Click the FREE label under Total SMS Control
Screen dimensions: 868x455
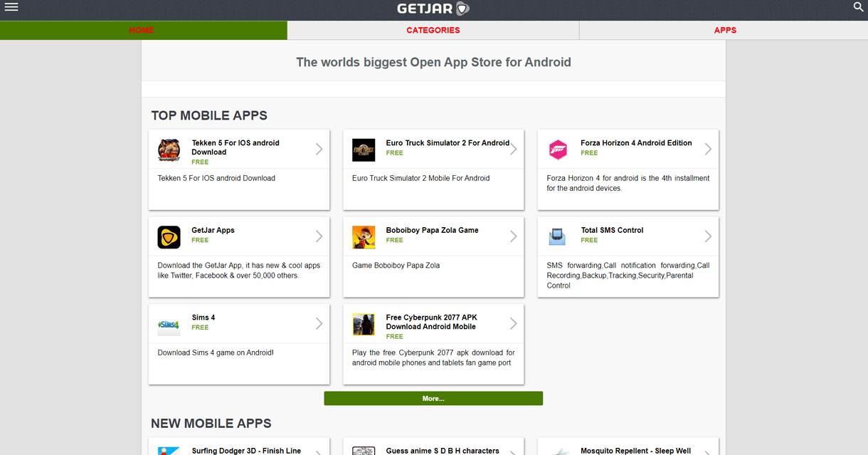[589, 240]
